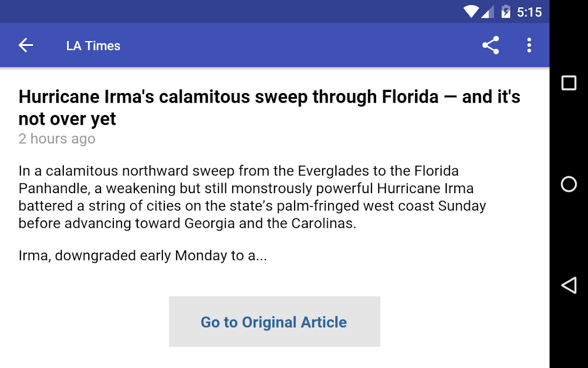Tap the Android recent apps square

pyautogui.click(x=569, y=83)
